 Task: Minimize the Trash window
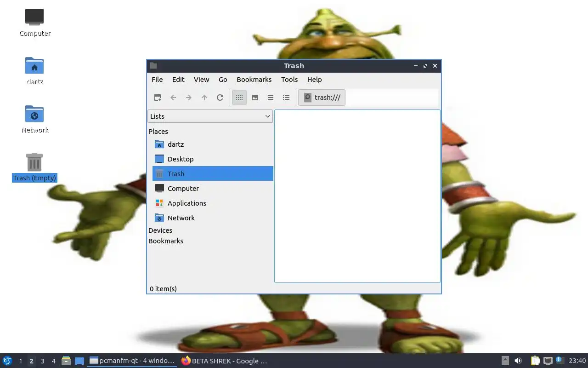416,66
